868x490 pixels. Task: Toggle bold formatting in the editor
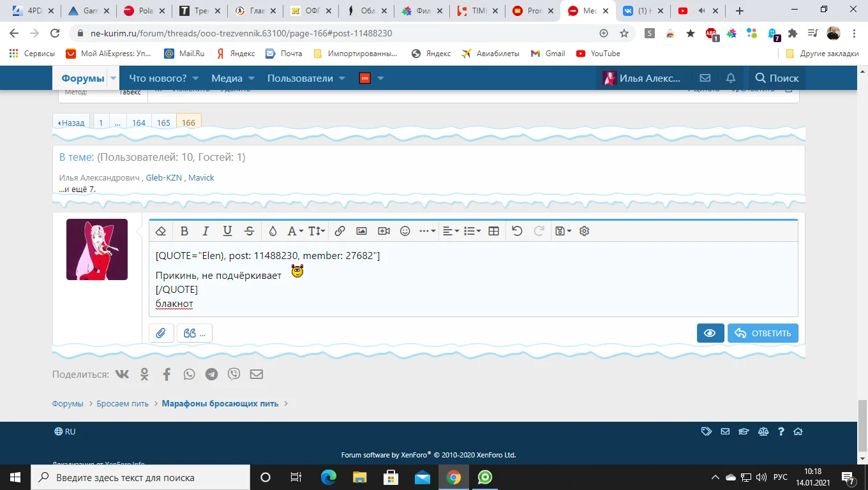click(184, 231)
